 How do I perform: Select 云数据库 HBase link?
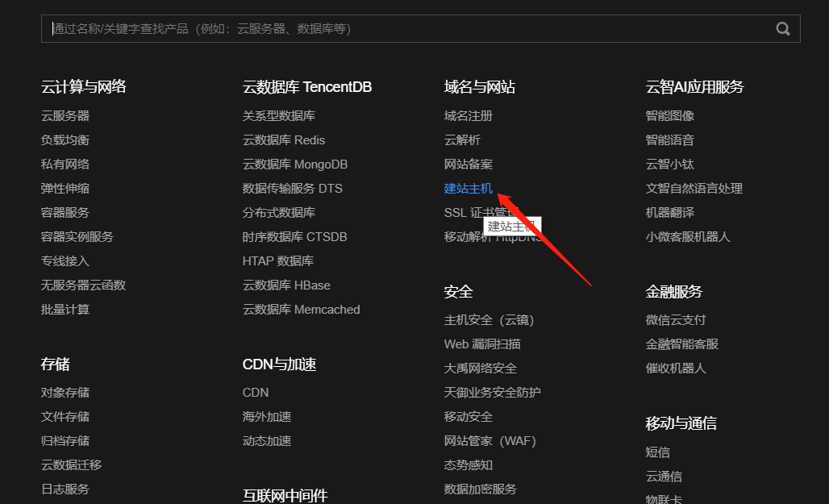(286, 285)
